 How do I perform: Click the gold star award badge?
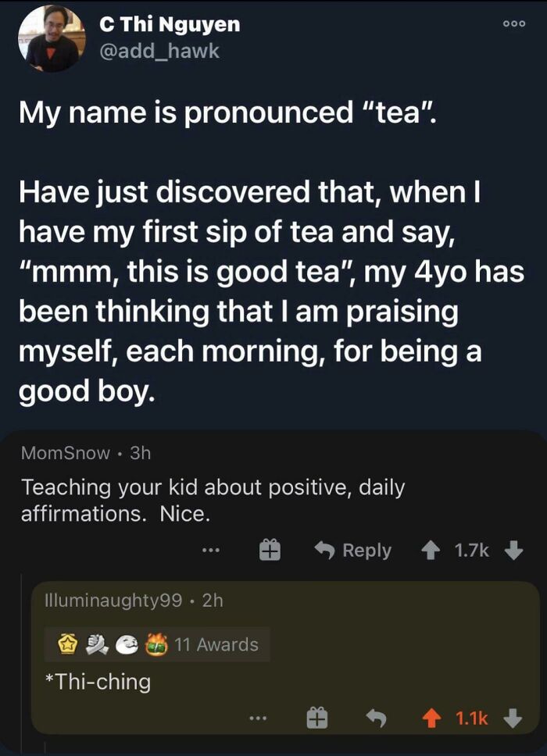(69, 643)
